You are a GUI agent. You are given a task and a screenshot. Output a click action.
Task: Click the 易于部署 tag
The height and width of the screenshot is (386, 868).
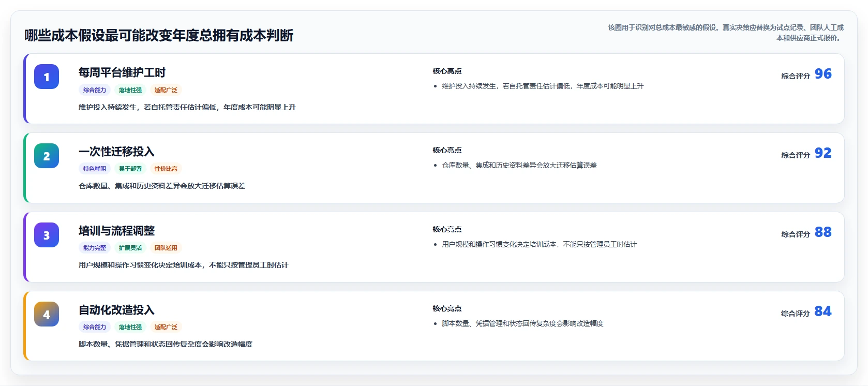(130, 169)
